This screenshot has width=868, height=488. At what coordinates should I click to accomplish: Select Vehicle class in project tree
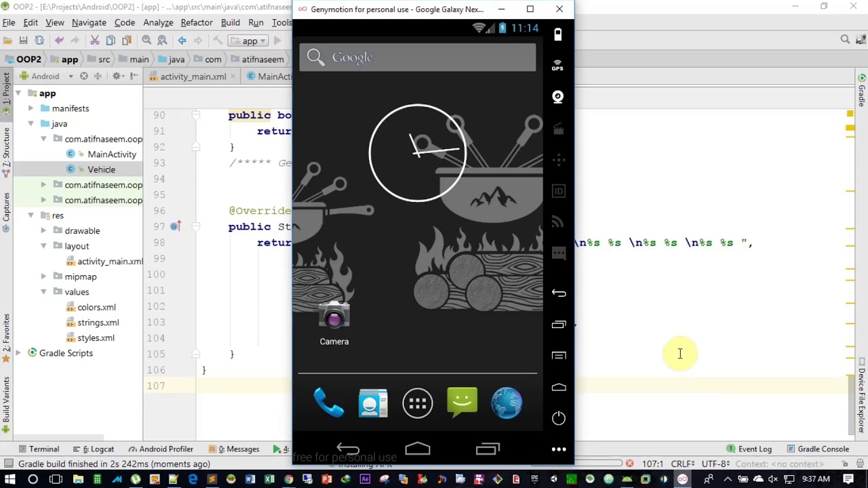tap(92, 169)
